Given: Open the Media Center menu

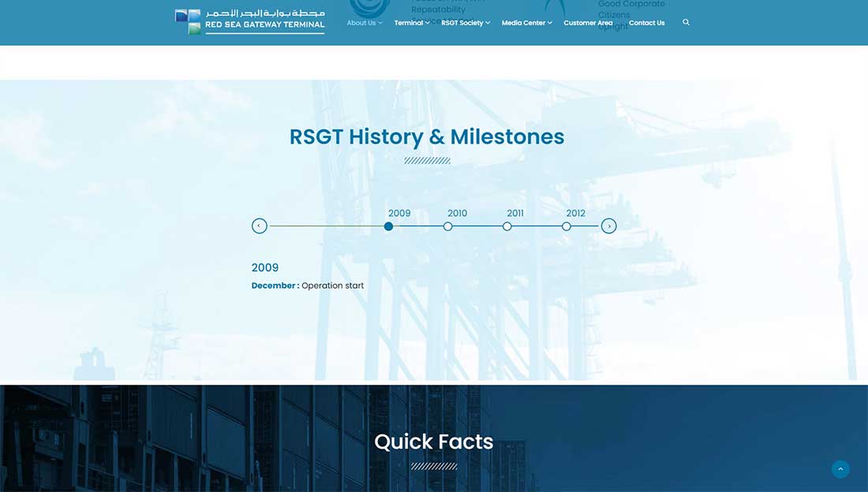Looking at the screenshot, I should (x=526, y=23).
